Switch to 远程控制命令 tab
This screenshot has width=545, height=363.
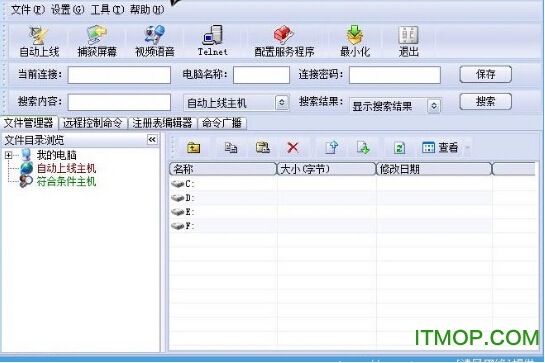tap(93, 123)
